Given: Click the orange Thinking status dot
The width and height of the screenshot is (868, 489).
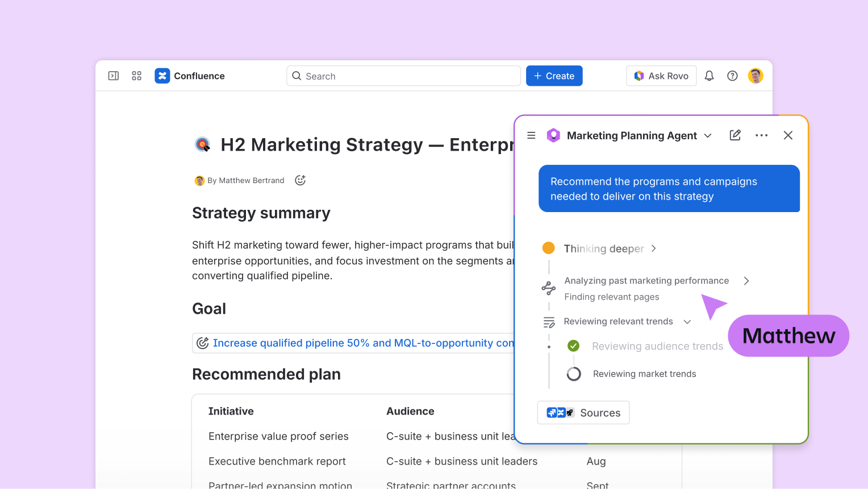Looking at the screenshot, I should click(548, 248).
